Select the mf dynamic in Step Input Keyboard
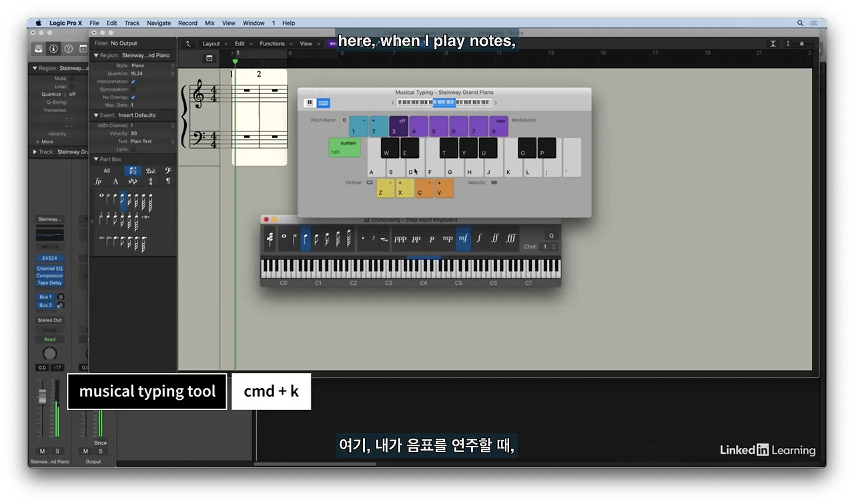 (463, 238)
